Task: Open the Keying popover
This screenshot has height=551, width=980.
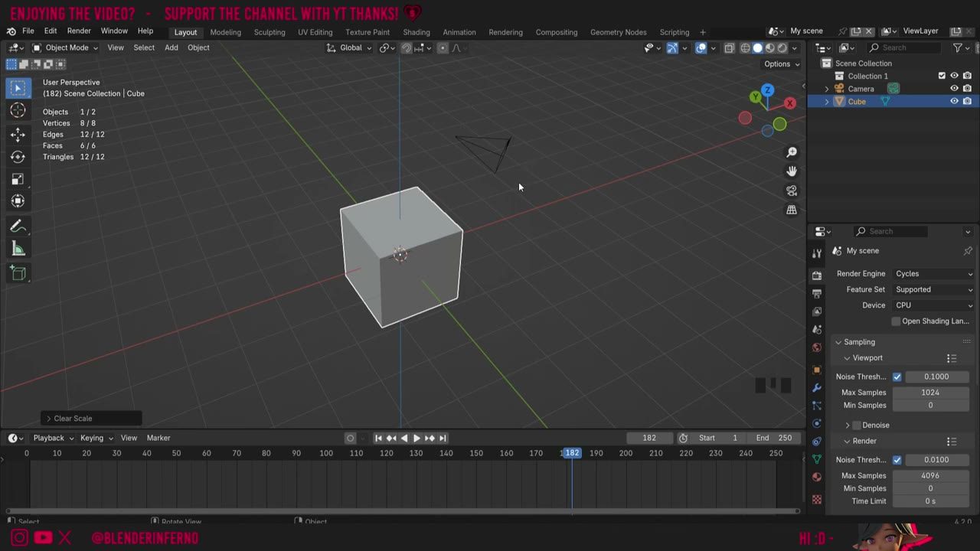Action: [96, 438]
